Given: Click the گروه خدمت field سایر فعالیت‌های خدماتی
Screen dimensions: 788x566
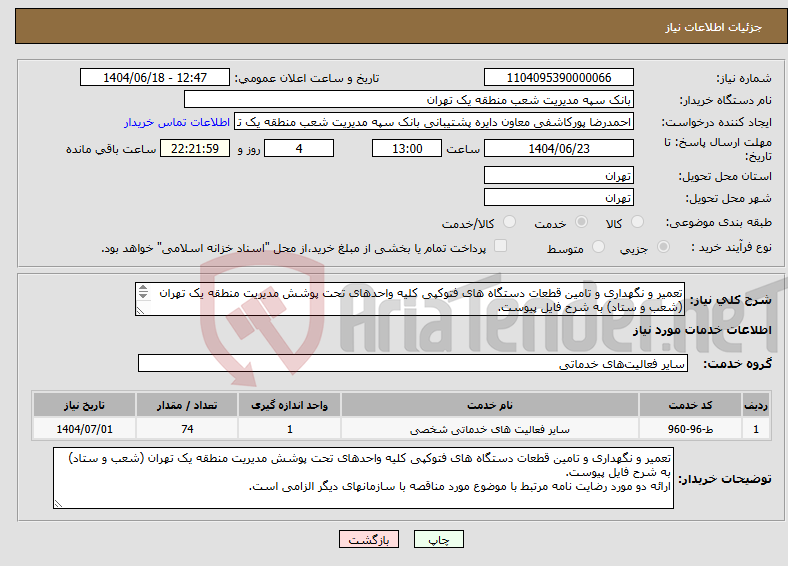Looking at the screenshot, I should click(x=413, y=363).
